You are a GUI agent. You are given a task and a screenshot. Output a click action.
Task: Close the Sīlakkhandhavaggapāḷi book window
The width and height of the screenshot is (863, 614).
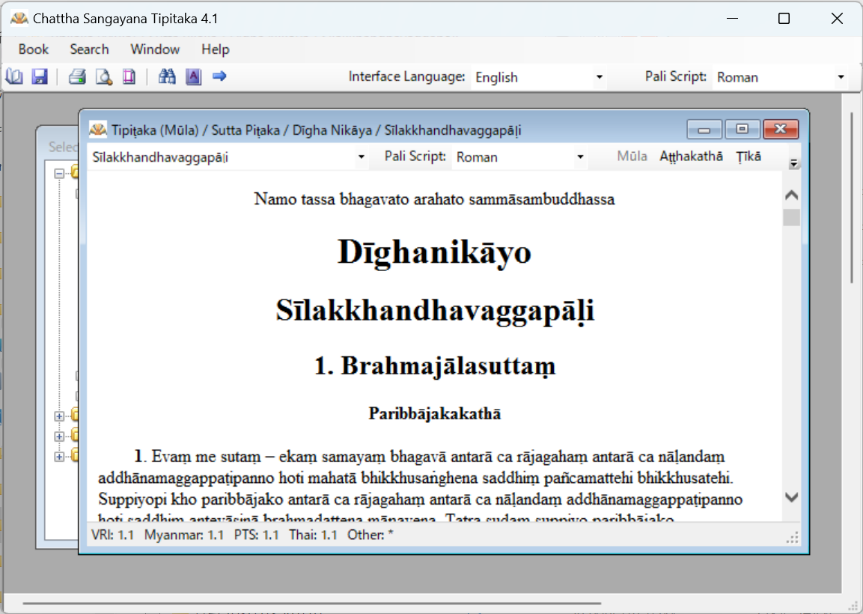point(780,129)
